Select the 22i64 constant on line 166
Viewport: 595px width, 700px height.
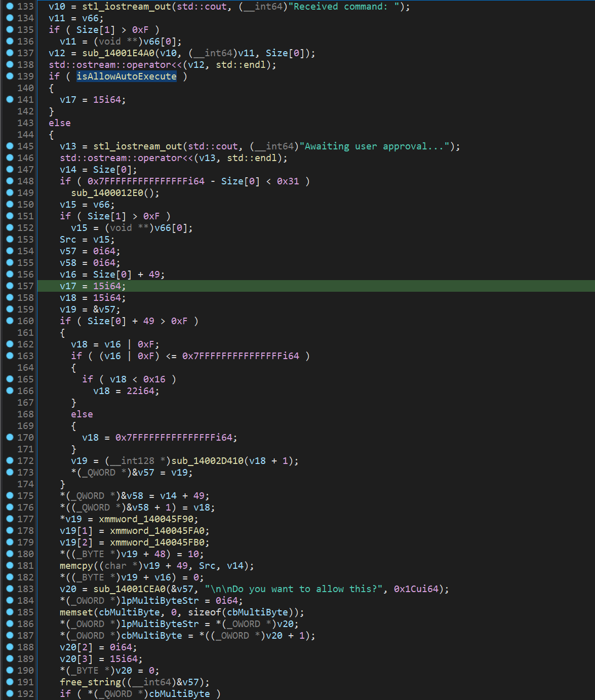point(140,391)
